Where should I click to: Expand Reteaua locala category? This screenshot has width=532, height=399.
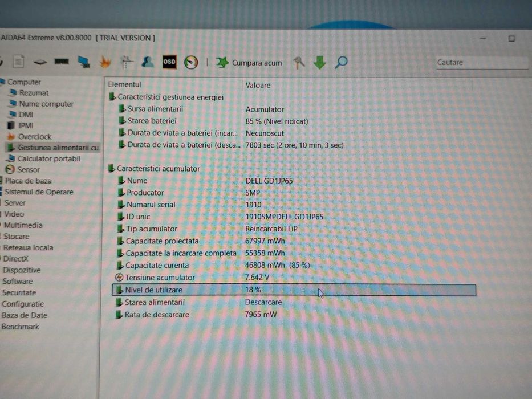click(27, 248)
